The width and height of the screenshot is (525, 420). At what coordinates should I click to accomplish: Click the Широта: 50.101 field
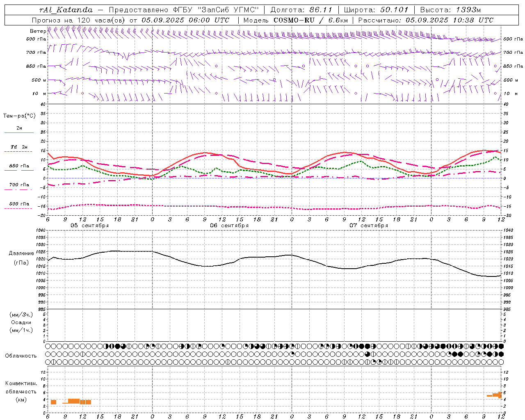point(376,10)
